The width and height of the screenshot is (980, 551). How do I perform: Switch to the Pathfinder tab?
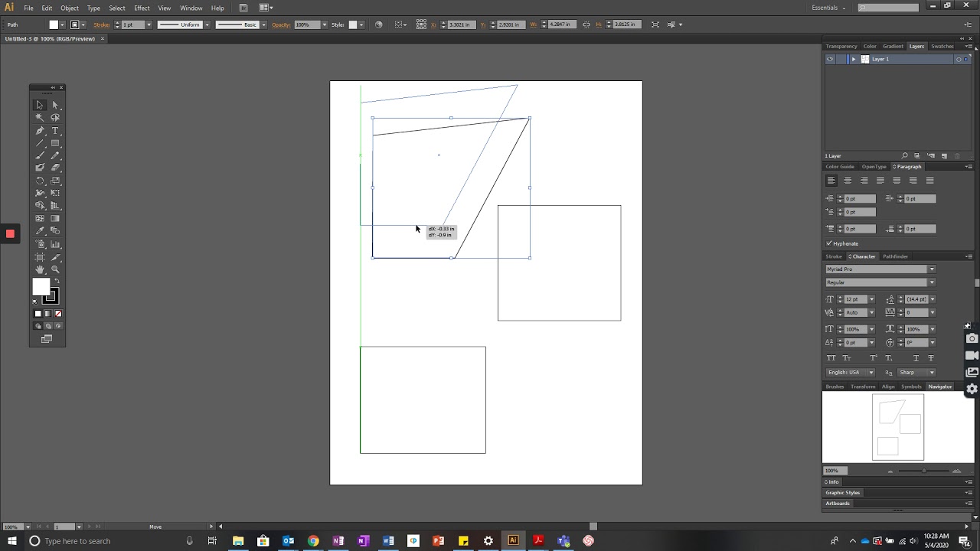pyautogui.click(x=895, y=256)
